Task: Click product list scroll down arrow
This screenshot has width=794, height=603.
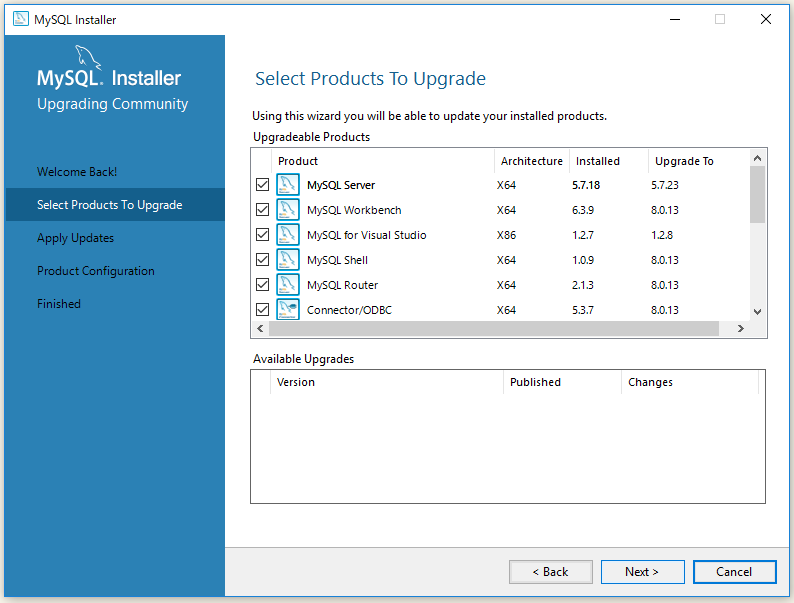Action: [x=758, y=312]
